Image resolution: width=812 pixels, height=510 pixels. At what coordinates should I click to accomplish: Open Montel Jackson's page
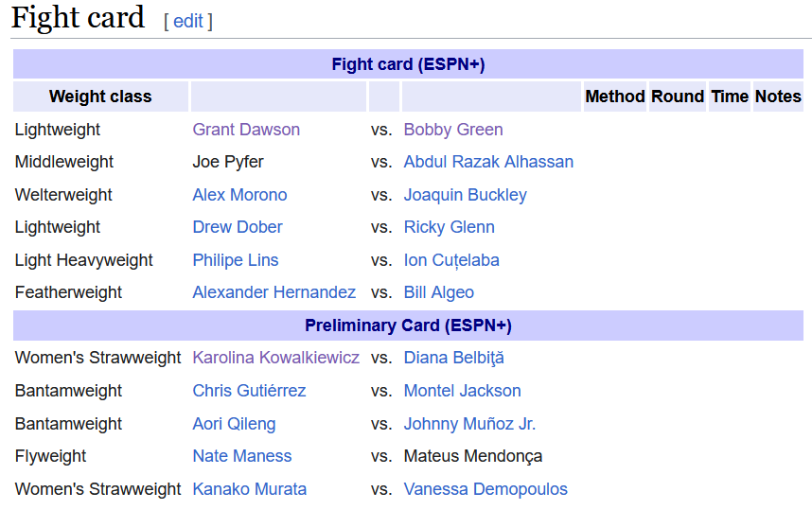pos(463,391)
